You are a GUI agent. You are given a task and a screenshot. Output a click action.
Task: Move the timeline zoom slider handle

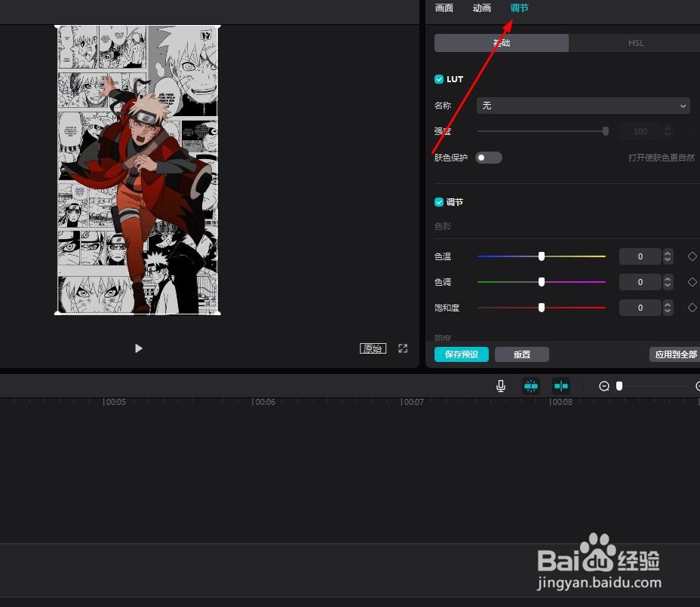[619, 386]
